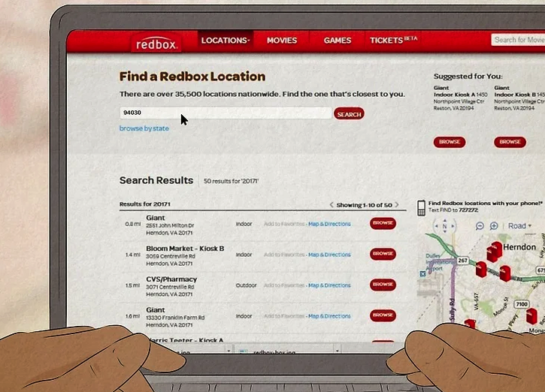Open Map & Directions for CVS/Pharmacy

329,285
